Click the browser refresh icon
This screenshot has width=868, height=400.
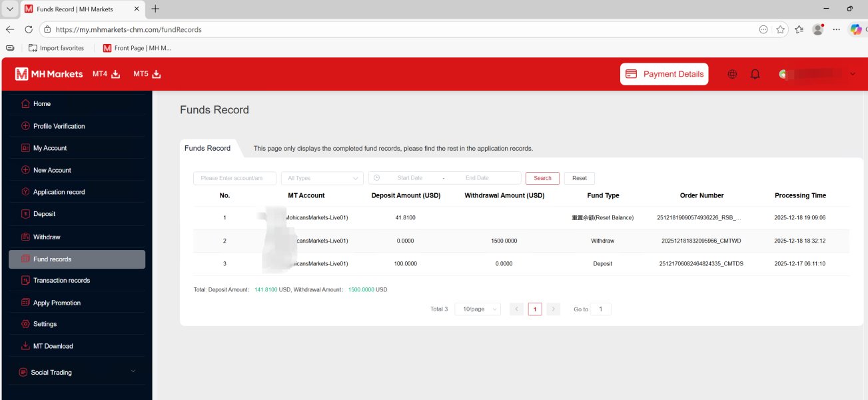(29, 29)
